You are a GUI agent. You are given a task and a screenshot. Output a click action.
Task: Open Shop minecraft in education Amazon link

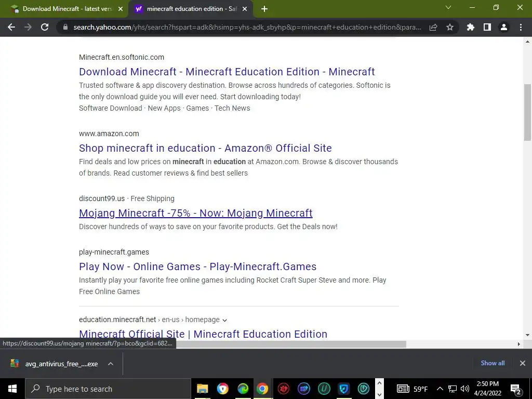click(205, 148)
